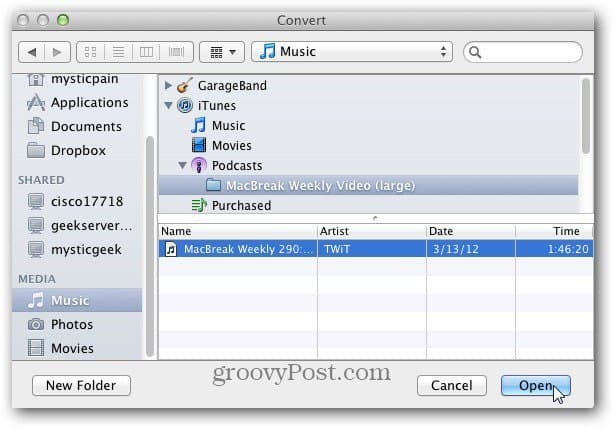Click the iTunes Movies clapboard icon
614x428 pixels.
(199, 145)
